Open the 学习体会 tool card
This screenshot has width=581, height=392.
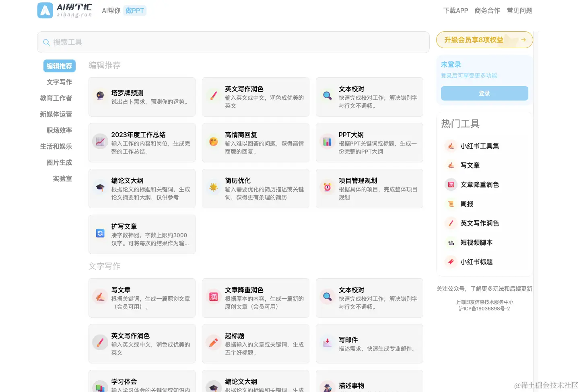tap(142, 381)
